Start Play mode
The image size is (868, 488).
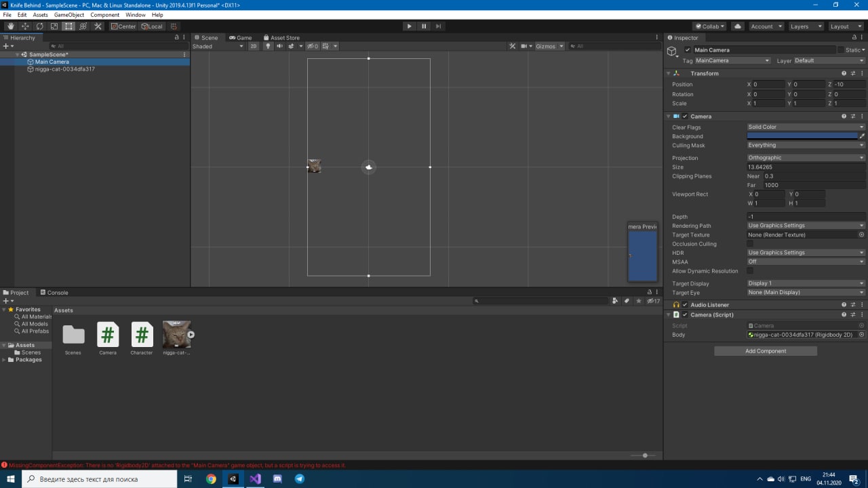pos(409,26)
